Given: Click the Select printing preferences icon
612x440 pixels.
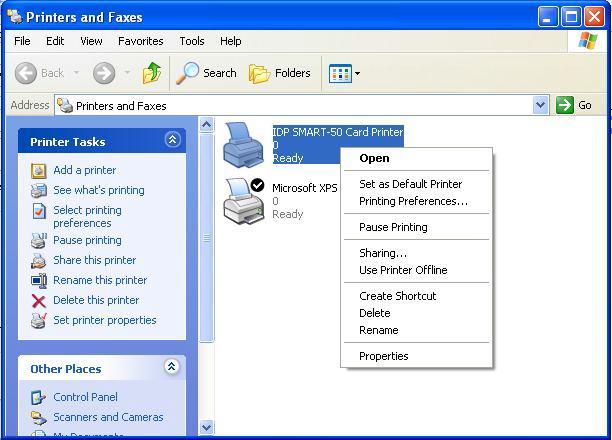Looking at the screenshot, I should pyautogui.click(x=39, y=211).
